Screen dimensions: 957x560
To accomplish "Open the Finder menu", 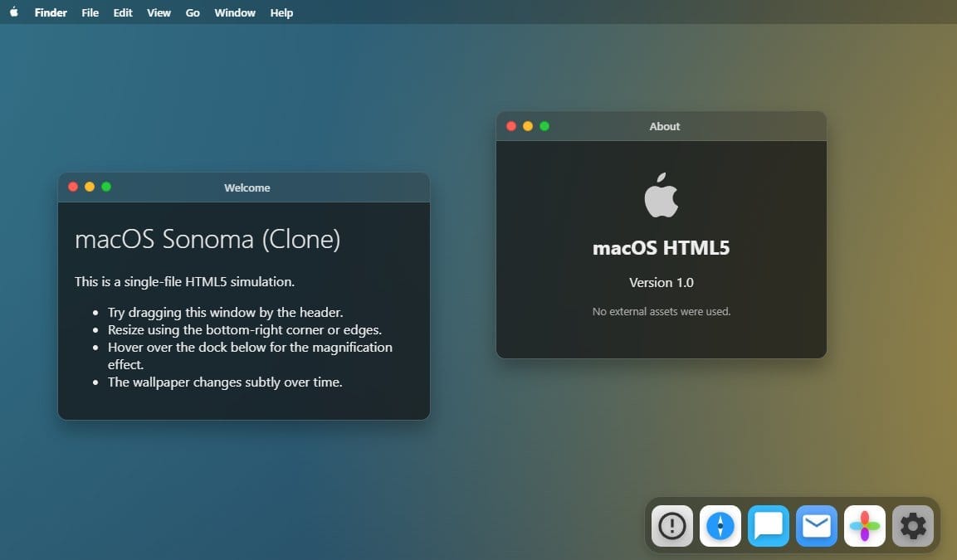I will pyautogui.click(x=51, y=12).
